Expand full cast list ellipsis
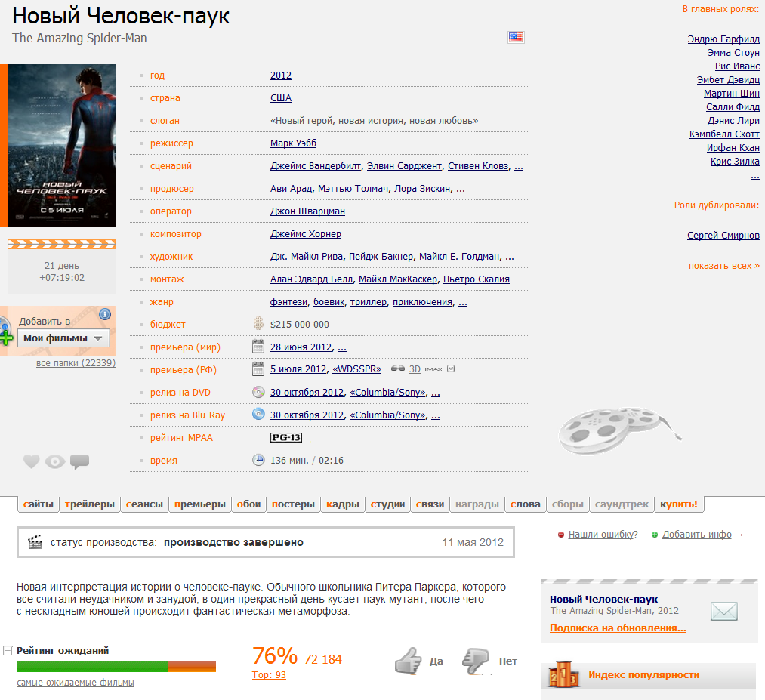This screenshot has height=700, width=765. [754, 175]
